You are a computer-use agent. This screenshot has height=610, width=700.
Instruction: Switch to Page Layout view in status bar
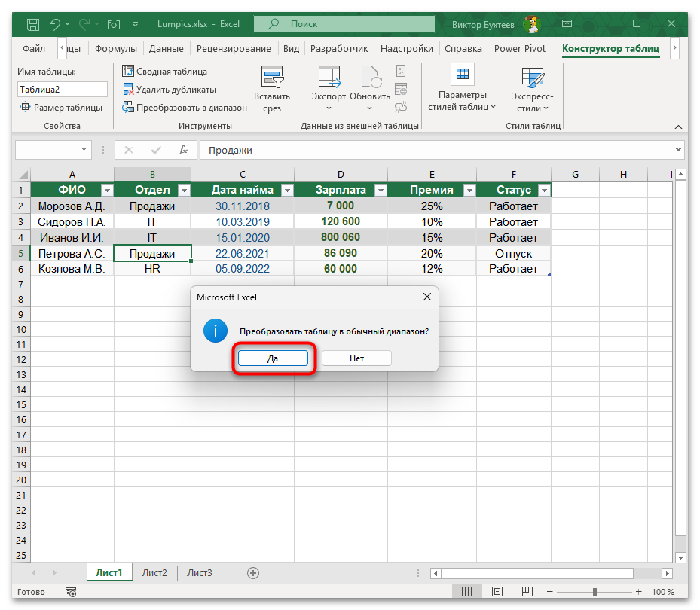(496, 591)
